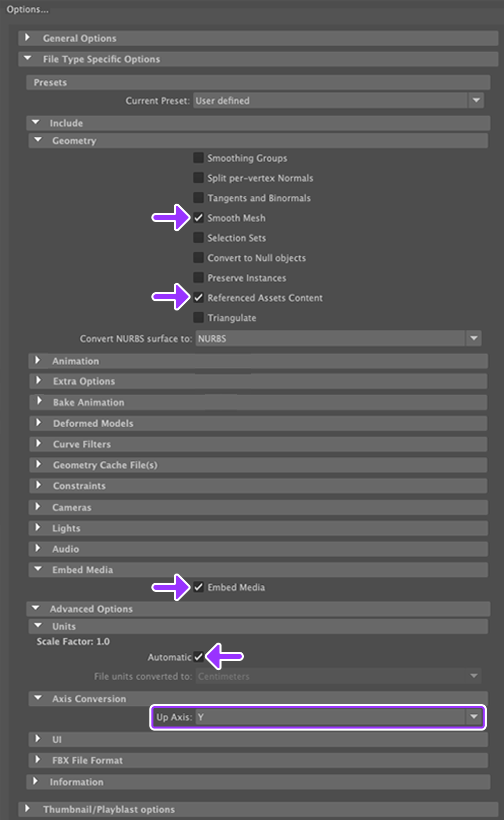Click the disabled File units converted to dropdown
The width and height of the screenshot is (504, 820).
338,676
